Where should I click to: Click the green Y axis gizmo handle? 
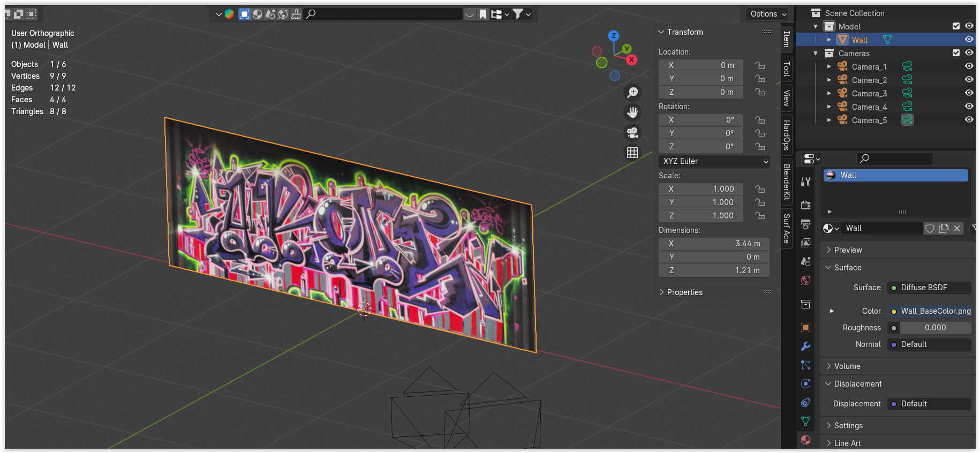pos(627,49)
